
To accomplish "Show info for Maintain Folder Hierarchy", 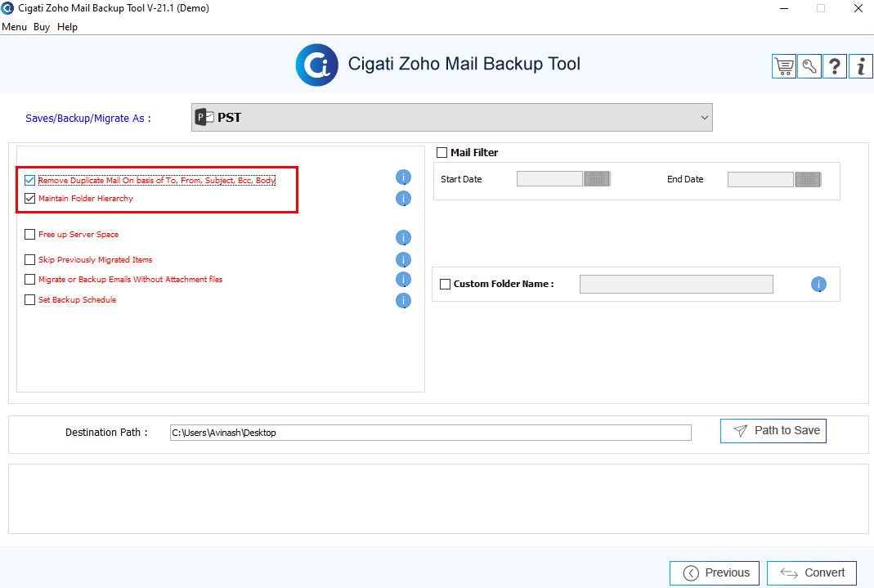I will pyautogui.click(x=403, y=199).
